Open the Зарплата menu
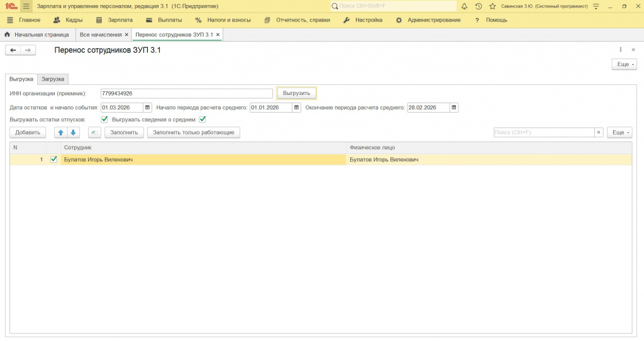Image resolution: width=644 pixels, height=341 pixels. (x=120, y=20)
